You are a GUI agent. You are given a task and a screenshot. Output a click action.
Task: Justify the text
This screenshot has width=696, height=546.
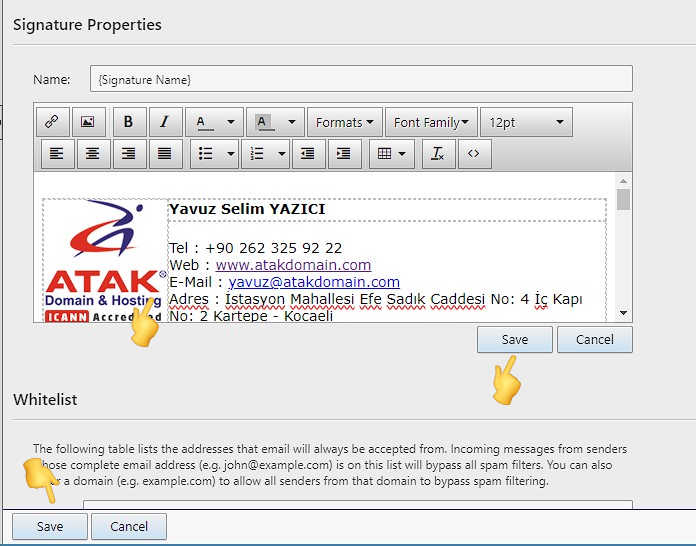pyautogui.click(x=166, y=154)
